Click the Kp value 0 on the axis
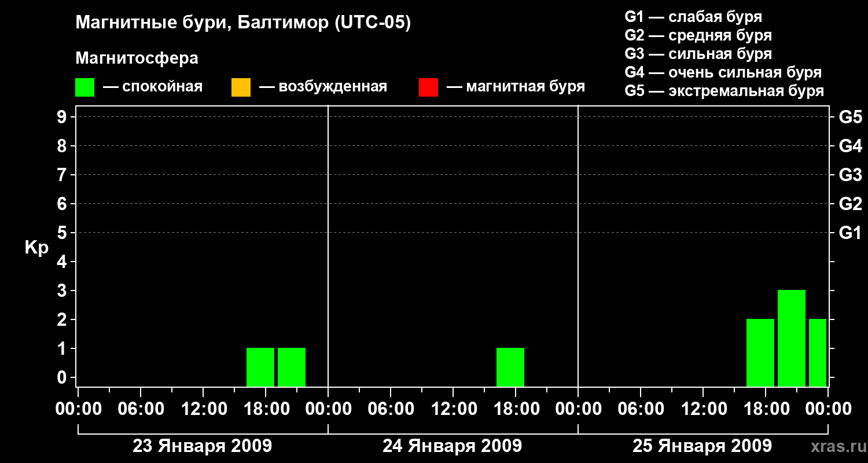This screenshot has height=463, width=868. [63, 377]
